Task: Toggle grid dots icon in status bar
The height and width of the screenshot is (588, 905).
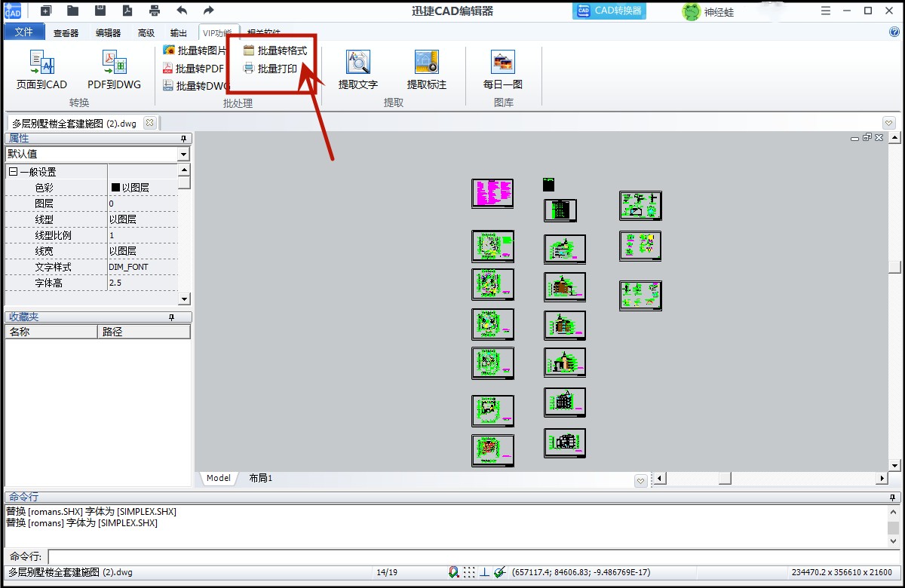Action: coord(469,572)
